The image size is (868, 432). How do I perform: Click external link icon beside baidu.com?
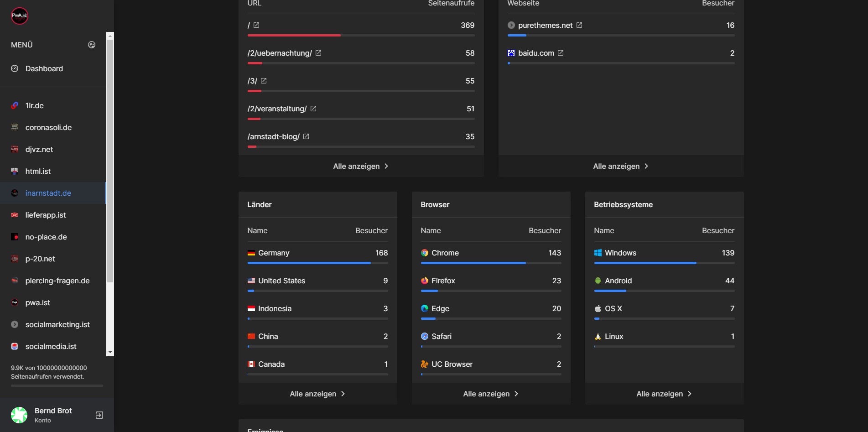click(561, 53)
